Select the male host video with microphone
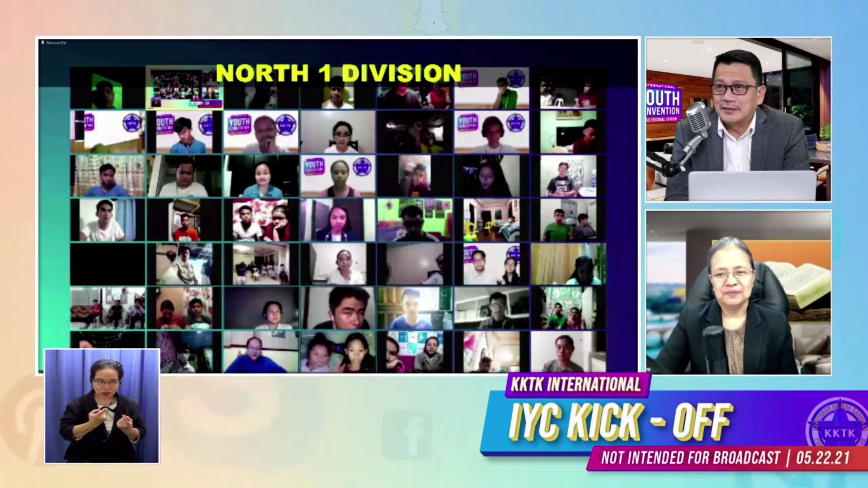Screen dimensions: 868x488 click(x=738, y=119)
